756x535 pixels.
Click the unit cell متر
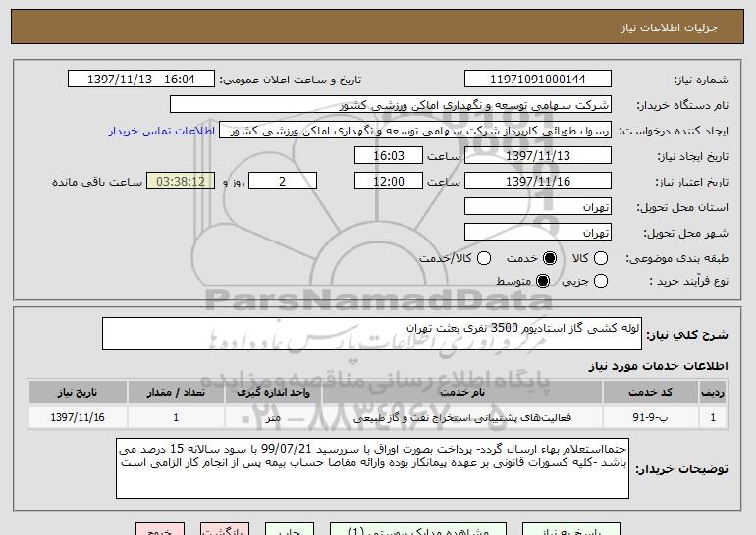(273, 417)
